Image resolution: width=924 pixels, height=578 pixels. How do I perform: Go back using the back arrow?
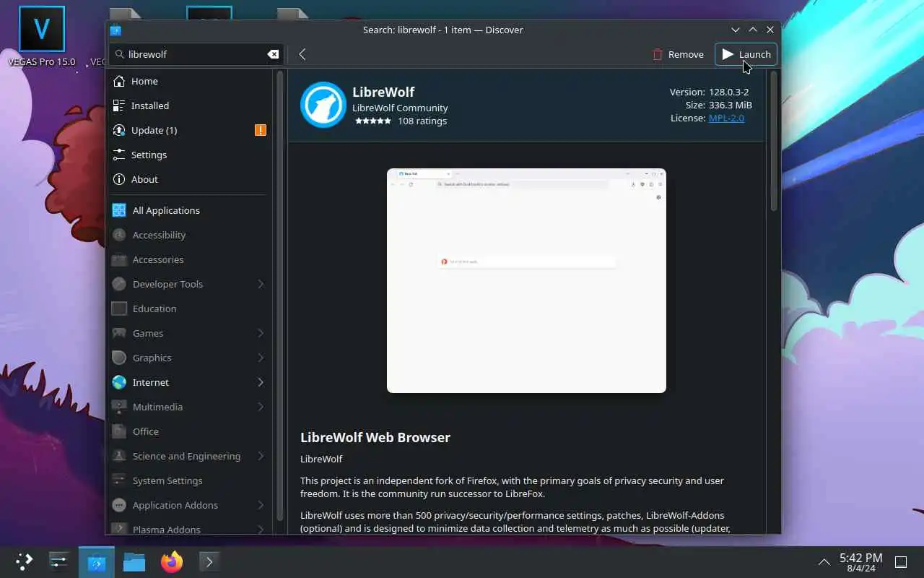[x=302, y=54]
